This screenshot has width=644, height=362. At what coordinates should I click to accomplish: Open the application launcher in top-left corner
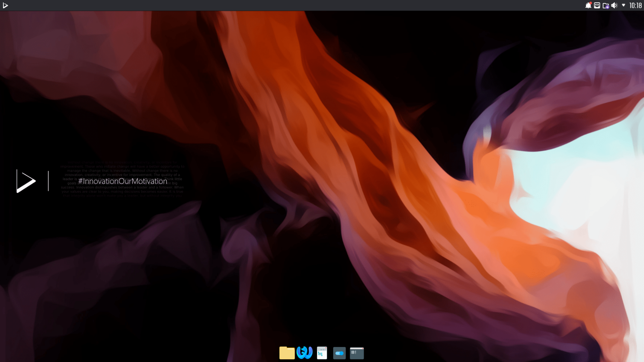(5, 5)
